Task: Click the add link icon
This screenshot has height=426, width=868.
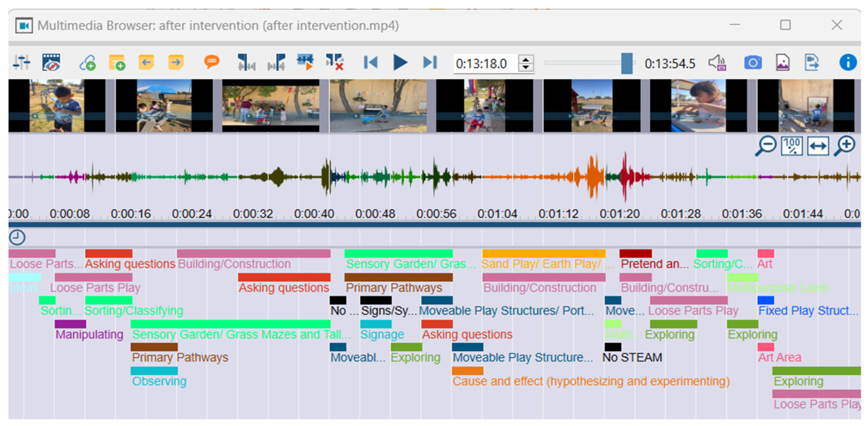Action: 88,63
